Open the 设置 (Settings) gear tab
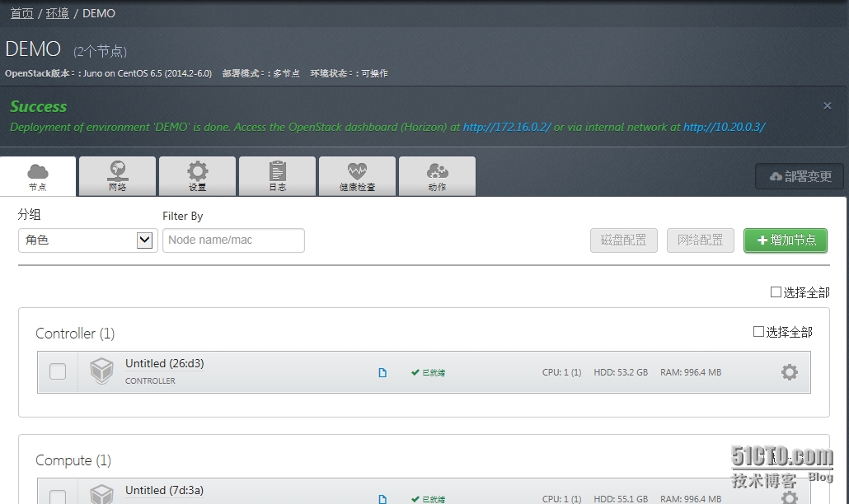This screenshot has height=504, width=849. pyautogui.click(x=197, y=177)
